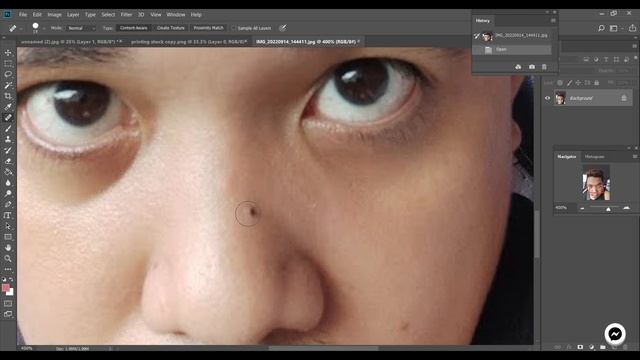640x360 pixels.
Task: Open the History panel menu
Action: tap(553, 20)
